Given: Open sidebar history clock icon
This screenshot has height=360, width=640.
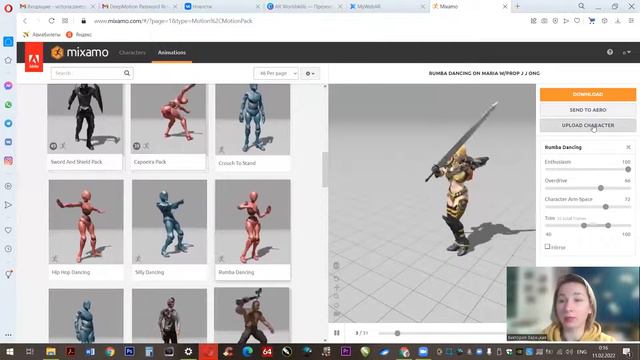Looking at the screenshot, I should coord(8,249).
